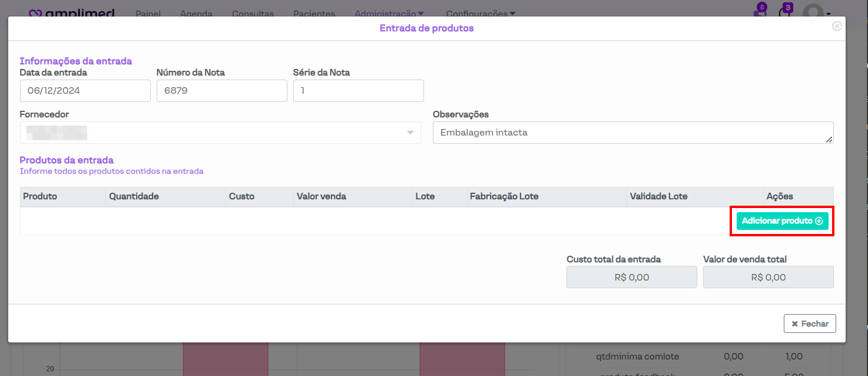Select the Série da Nota field

(x=358, y=91)
